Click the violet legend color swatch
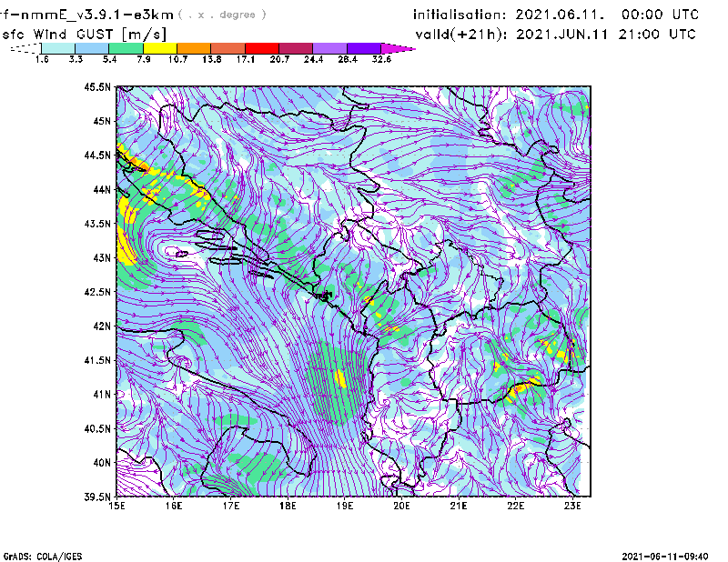 pyautogui.click(x=363, y=48)
